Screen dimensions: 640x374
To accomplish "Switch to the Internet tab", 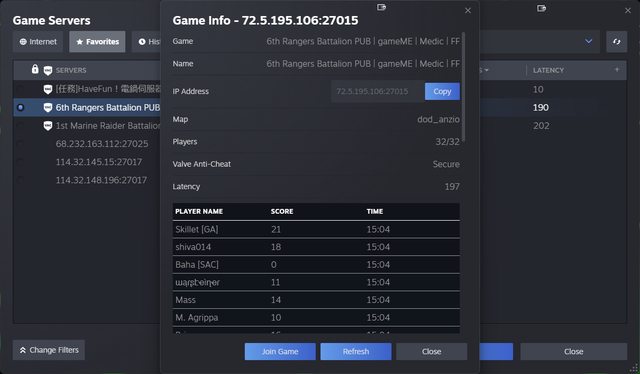I will tap(38, 42).
